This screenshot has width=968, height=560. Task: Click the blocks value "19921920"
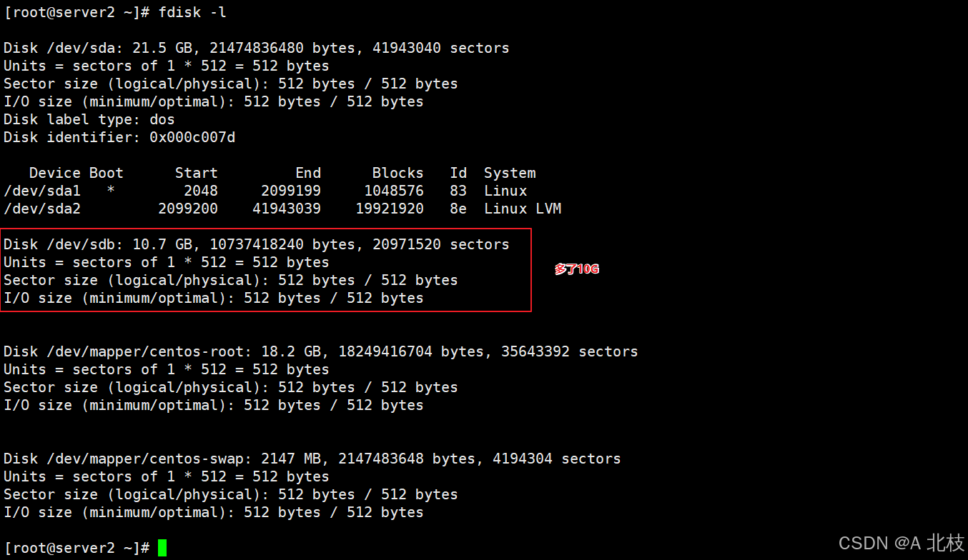(x=390, y=209)
